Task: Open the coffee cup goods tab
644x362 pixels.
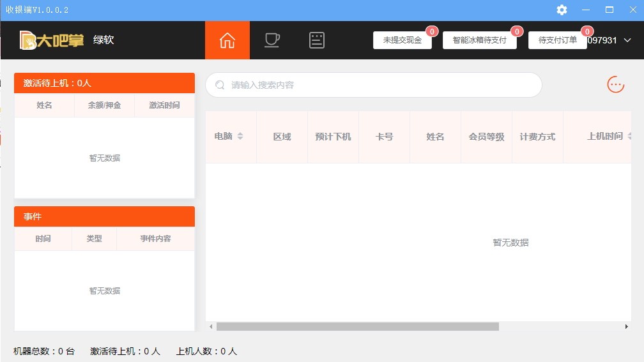Action: click(x=272, y=40)
